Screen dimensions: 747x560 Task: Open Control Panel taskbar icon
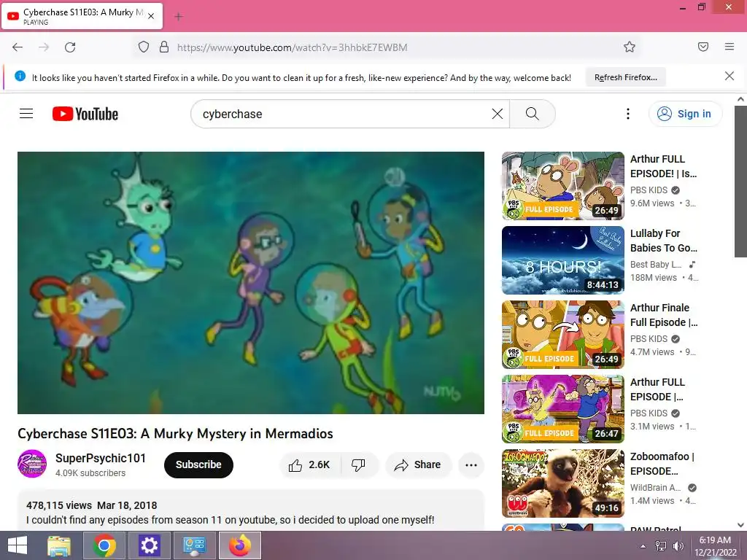click(194, 545)
